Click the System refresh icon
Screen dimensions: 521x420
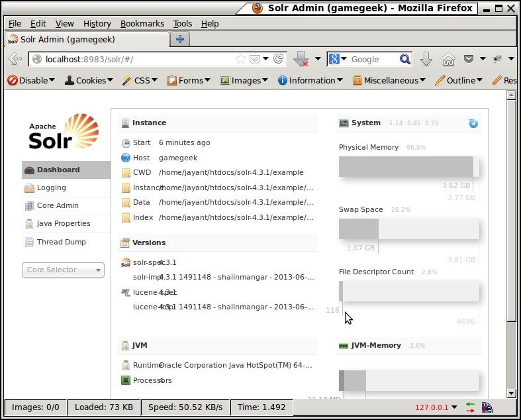point(473,123)
